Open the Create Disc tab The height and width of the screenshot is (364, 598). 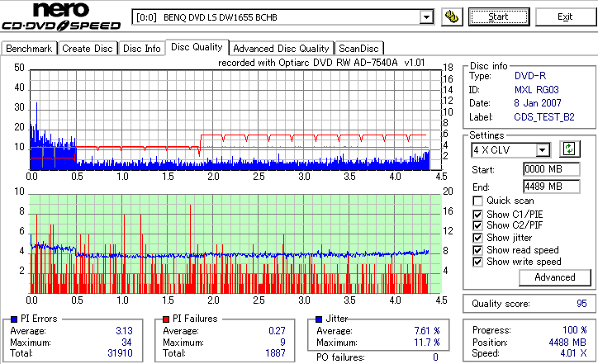(88, 49)
